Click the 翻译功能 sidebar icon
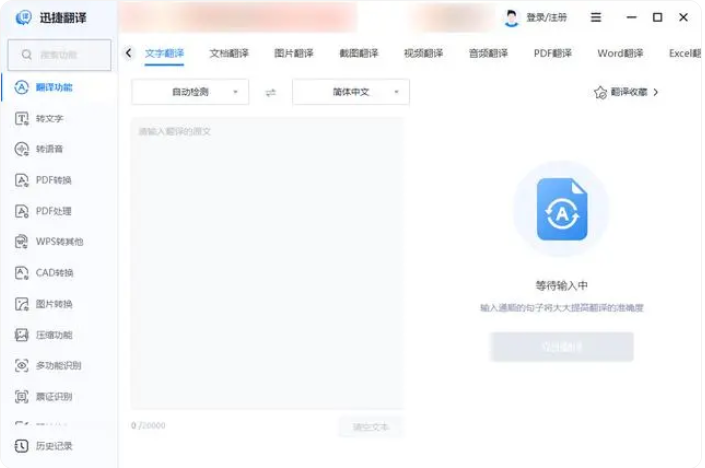 (22, 87)
